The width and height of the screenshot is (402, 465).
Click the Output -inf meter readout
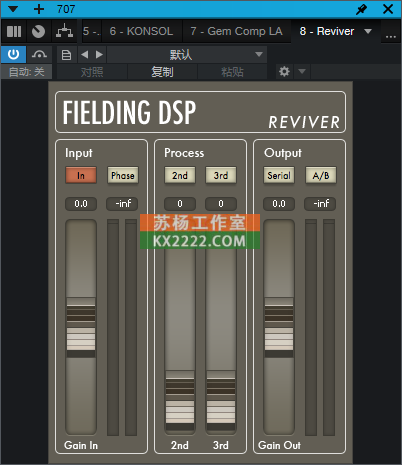tap(320, 204)
